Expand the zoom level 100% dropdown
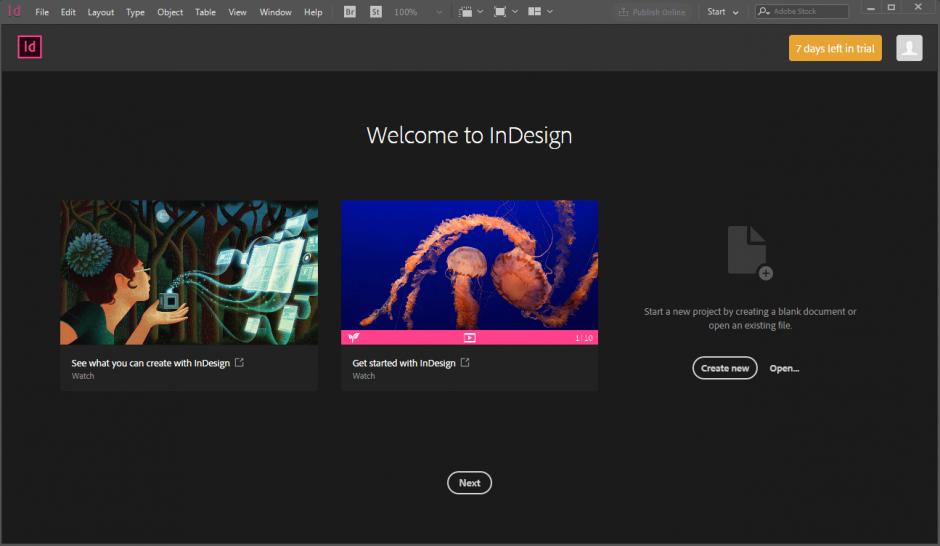 [439, 12]
